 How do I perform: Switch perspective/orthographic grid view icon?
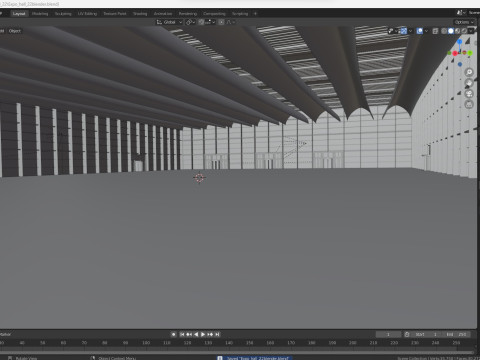pos(469,104)
